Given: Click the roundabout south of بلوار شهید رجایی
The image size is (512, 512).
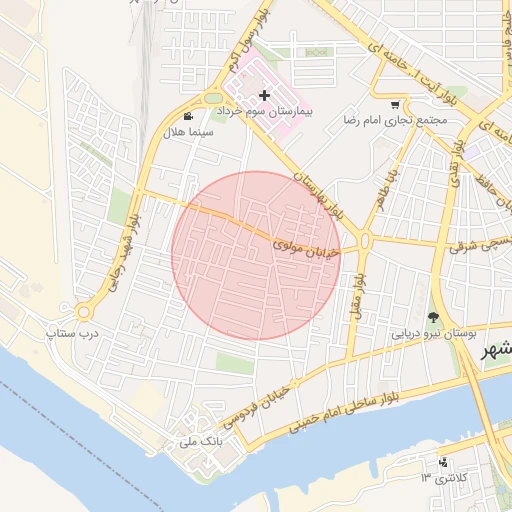Looking at the screenshot, I should click(x=83, y=312).
